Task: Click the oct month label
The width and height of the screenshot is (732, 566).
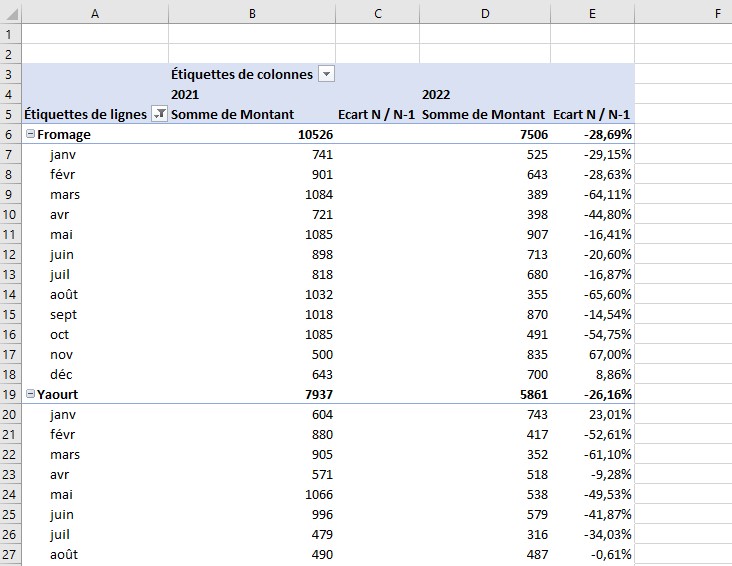Action: (59, 335)
